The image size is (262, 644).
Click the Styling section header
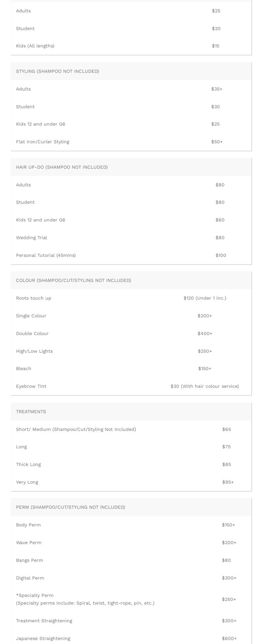(57, 71)
